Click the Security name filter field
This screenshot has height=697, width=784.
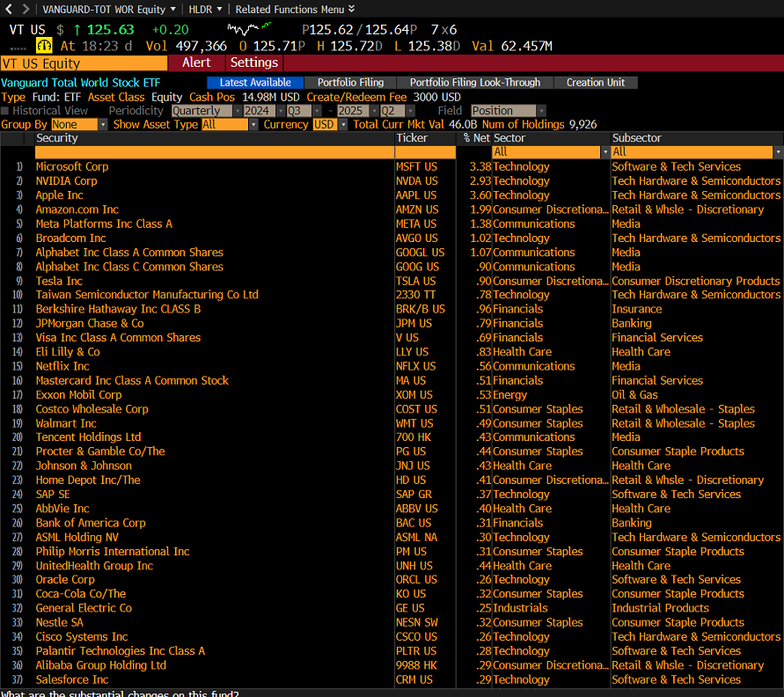(x=215, y=152)
